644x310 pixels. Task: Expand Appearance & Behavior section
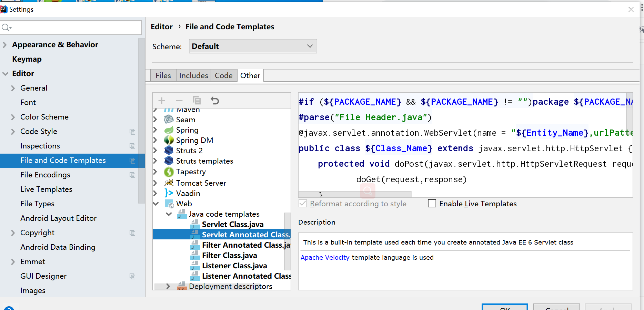5,45
